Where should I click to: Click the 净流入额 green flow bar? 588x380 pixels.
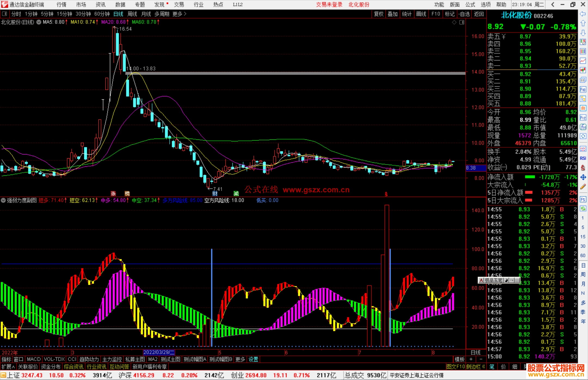click(530, 177)
